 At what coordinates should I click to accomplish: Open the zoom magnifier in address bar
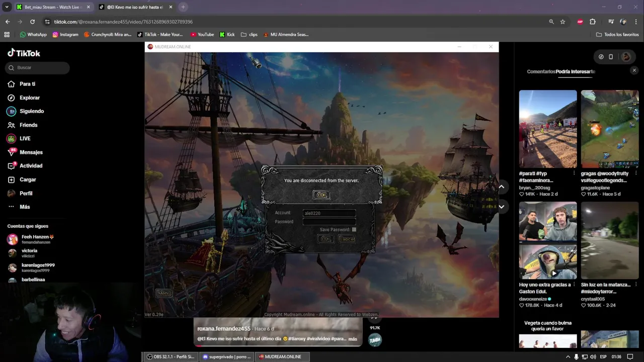tap(551, 22)
